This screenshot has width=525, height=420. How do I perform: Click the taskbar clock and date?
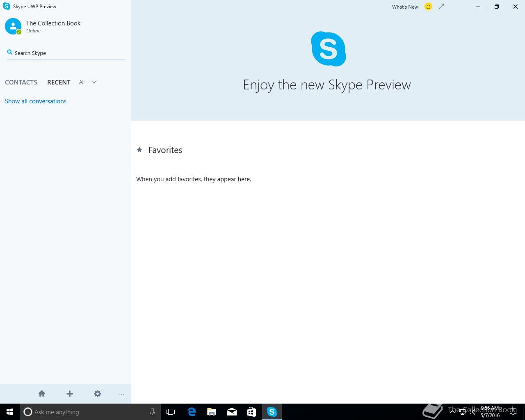point(490,412)
